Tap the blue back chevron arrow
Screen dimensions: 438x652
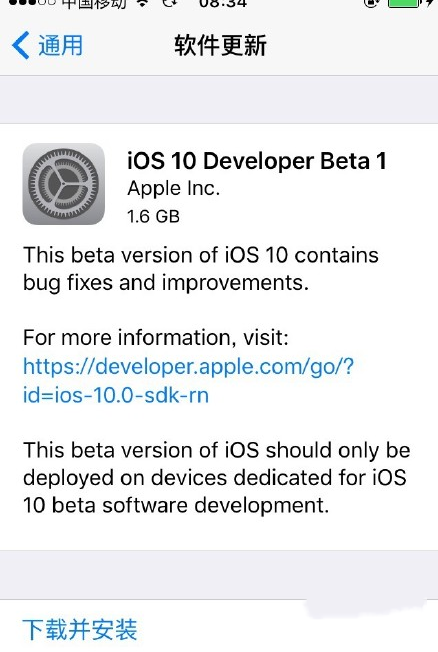click(20, 45)
